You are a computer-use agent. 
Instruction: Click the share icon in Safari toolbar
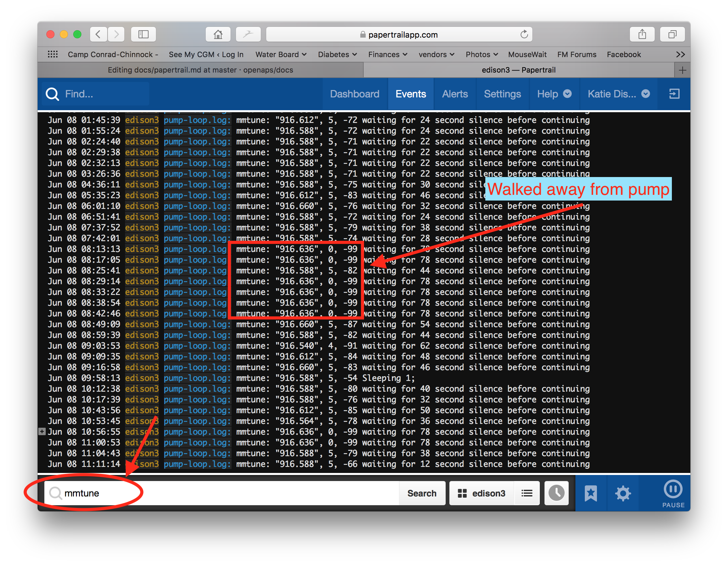tap(642, 34)
